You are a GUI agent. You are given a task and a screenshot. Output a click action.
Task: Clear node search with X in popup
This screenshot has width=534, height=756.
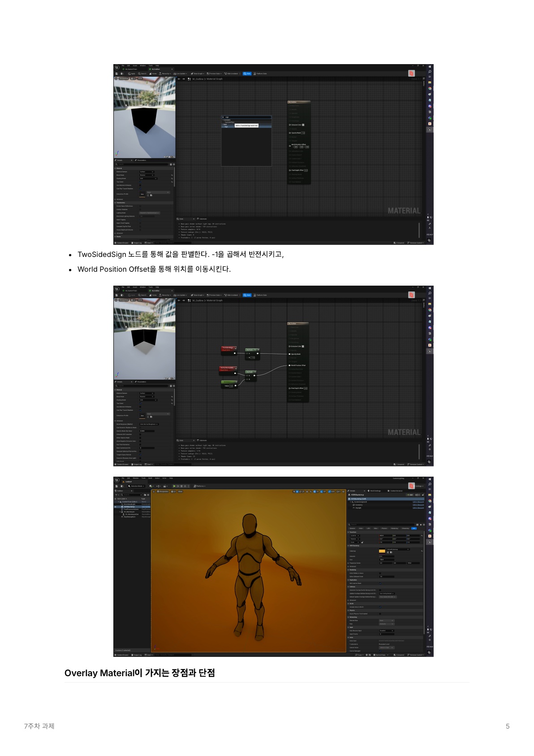(x=223, y=117)
